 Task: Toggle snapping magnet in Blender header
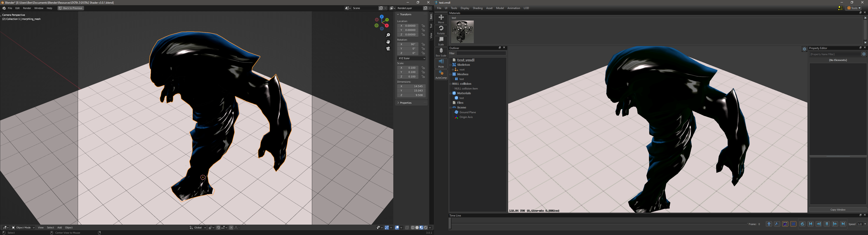click(218, 228)
